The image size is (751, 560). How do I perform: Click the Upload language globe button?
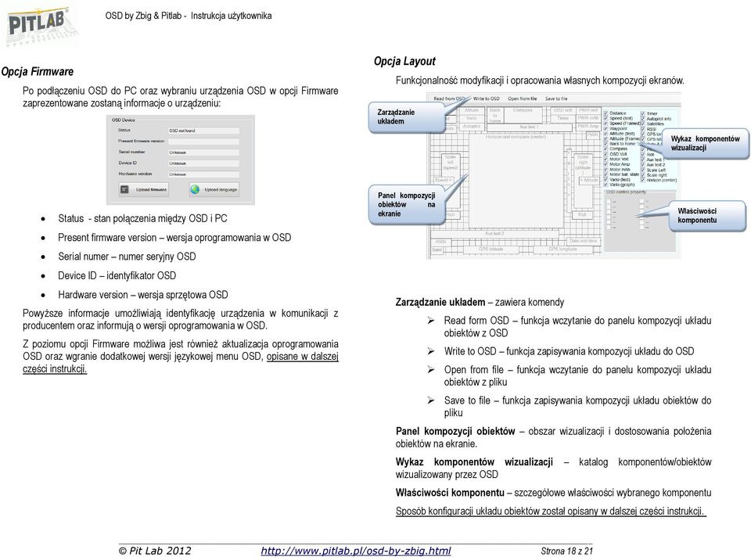(214, 189)
